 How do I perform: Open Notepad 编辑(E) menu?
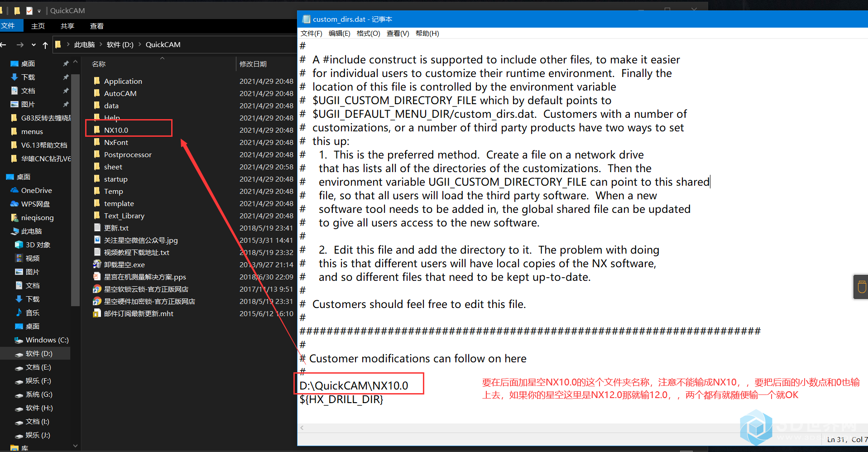pyautogui.click(x=339, y=33)
